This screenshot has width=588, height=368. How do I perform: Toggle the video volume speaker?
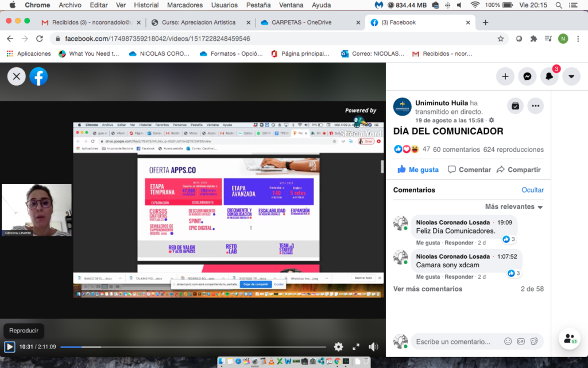[x=373, y=347]
